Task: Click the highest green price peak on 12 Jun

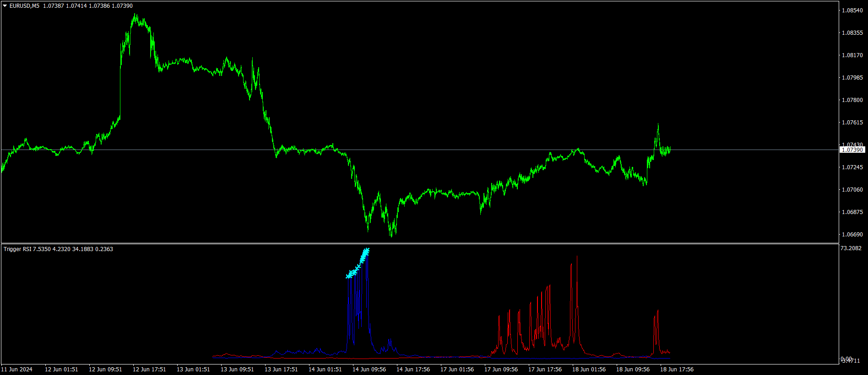Action: [135, 15]
